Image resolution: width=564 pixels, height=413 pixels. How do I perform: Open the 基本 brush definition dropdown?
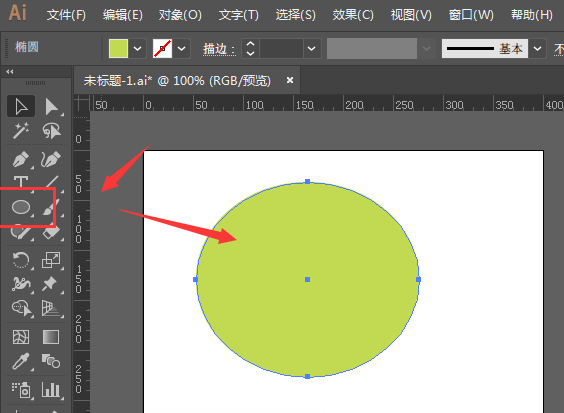537,49
